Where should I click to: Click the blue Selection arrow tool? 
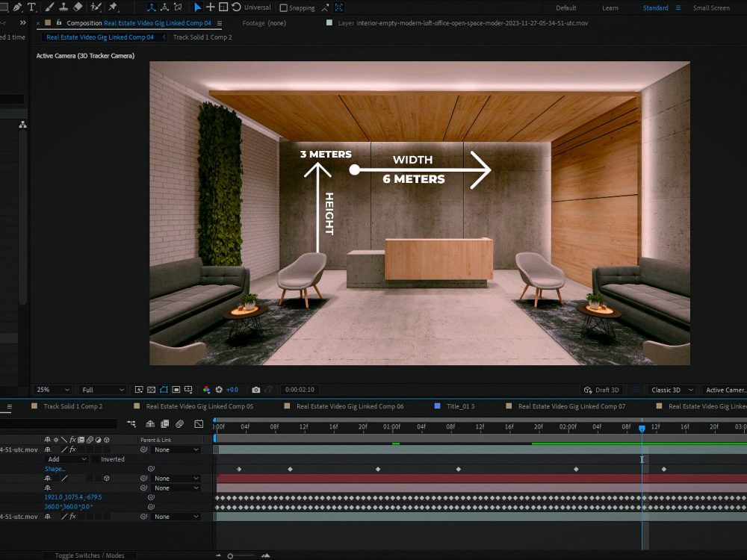tap(197, 7)
